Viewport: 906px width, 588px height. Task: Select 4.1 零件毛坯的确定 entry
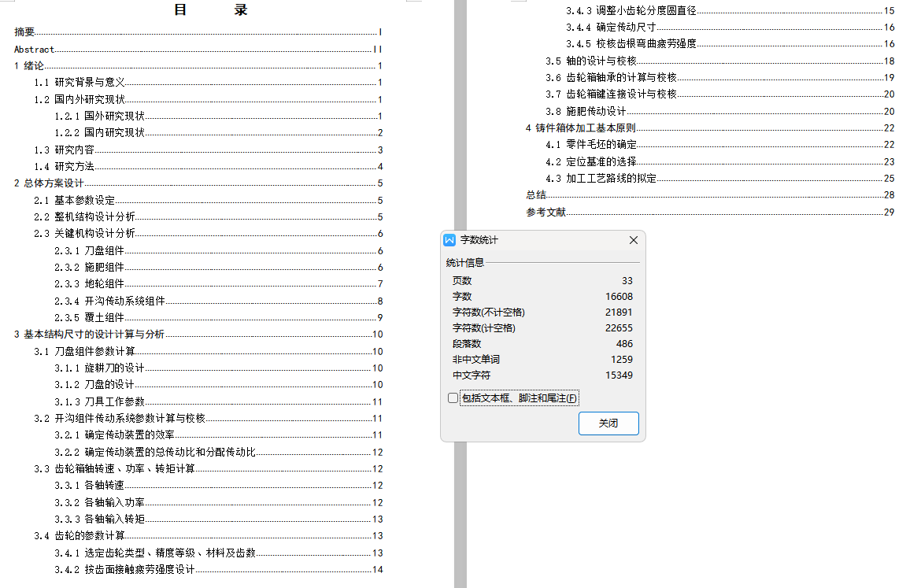click(720, 144)
